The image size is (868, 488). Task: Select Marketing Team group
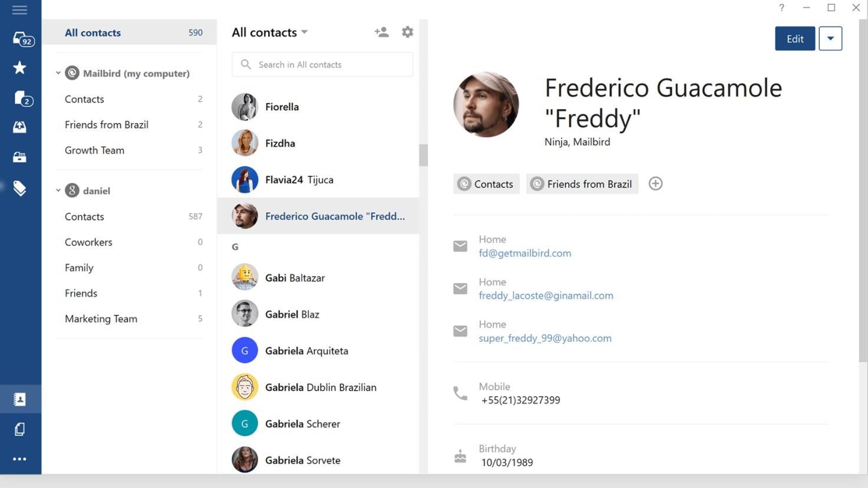click(101, 319)
